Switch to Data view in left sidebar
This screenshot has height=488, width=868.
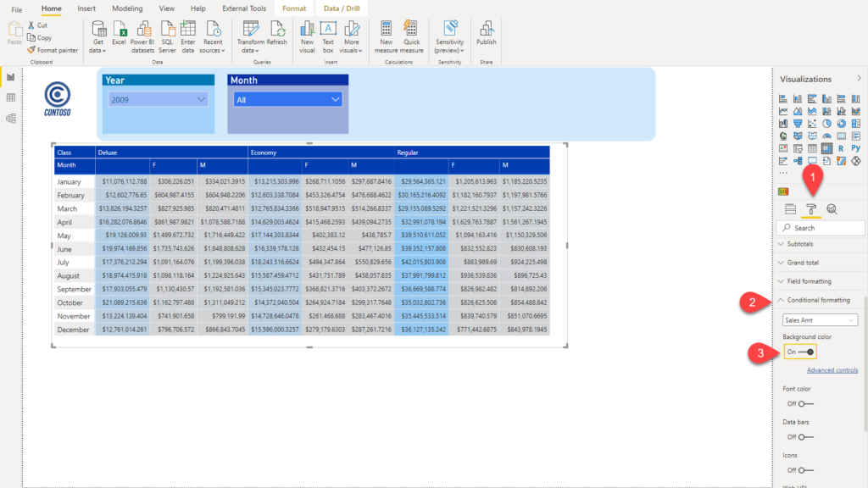point(10,98)
